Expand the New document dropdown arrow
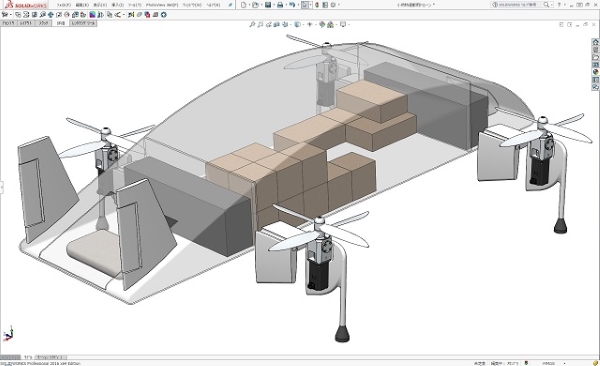600x366 pixels. coord(249,5)
